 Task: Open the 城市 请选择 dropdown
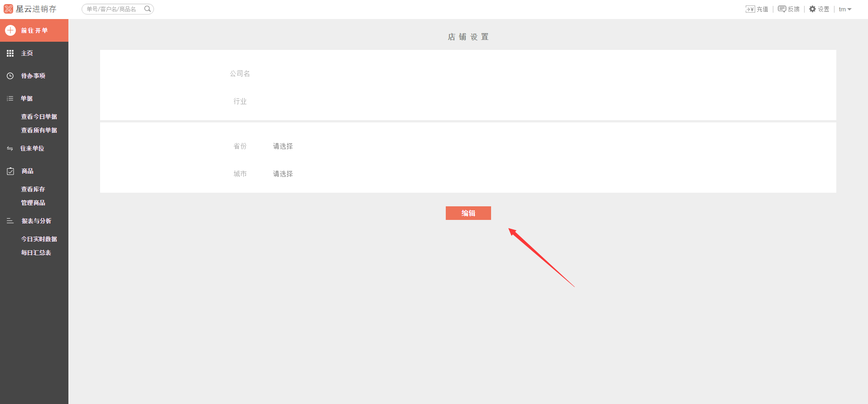pyautogui.click(x=283, y=174)
